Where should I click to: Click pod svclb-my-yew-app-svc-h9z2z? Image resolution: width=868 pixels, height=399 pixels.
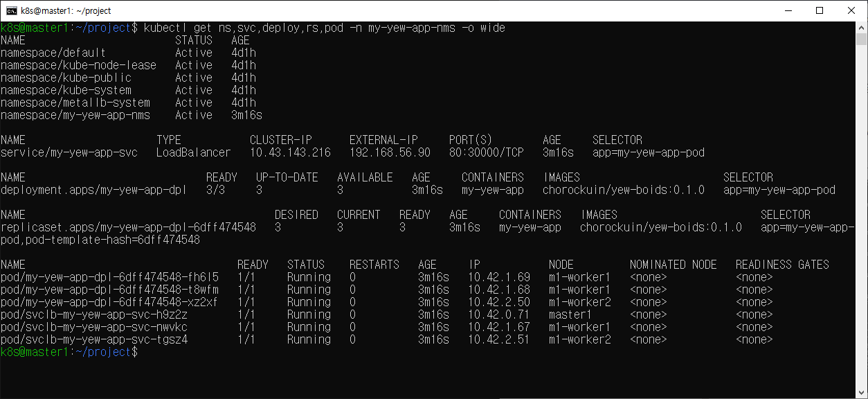(93, 314)
